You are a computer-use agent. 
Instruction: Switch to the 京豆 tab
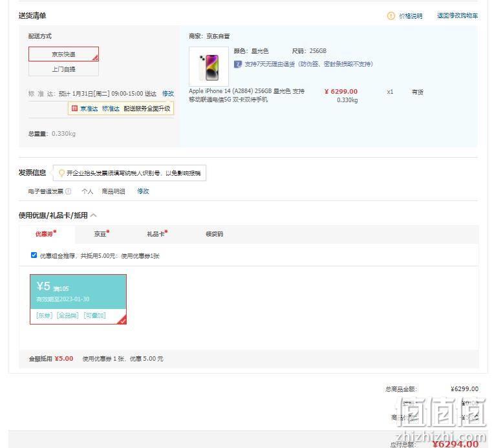point(102,234)
